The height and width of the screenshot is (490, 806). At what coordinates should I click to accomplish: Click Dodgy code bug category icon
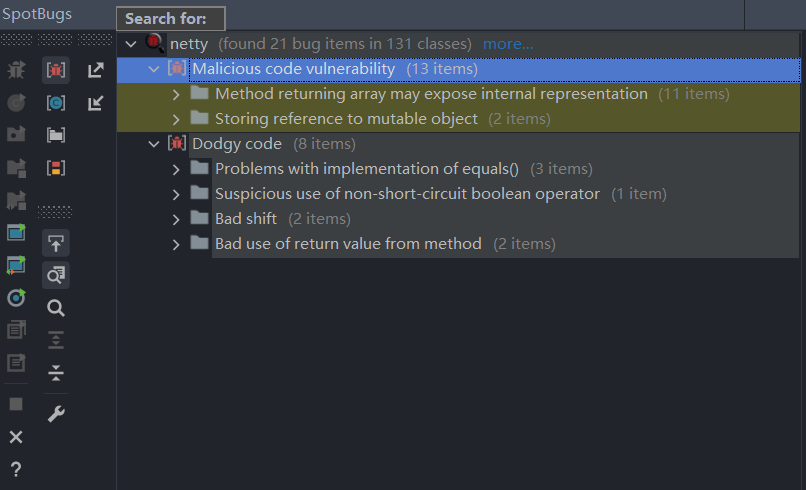click(177, 143)
